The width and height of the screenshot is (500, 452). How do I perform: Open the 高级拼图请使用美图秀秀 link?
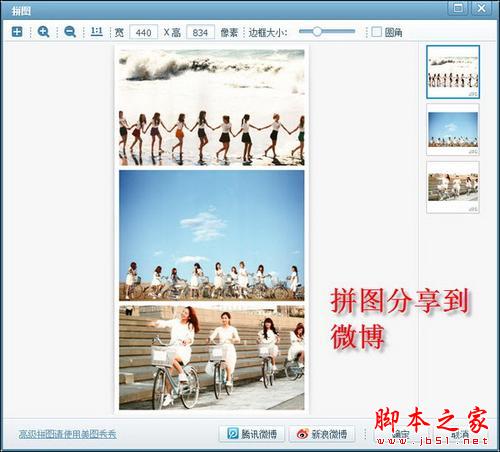(68, 434)
